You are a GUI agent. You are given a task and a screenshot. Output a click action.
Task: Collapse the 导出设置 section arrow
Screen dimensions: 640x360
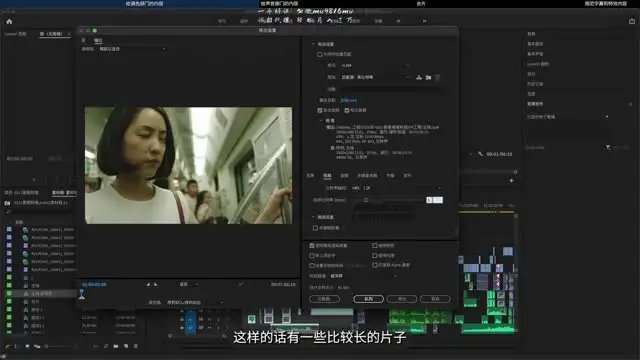point(313,44)
